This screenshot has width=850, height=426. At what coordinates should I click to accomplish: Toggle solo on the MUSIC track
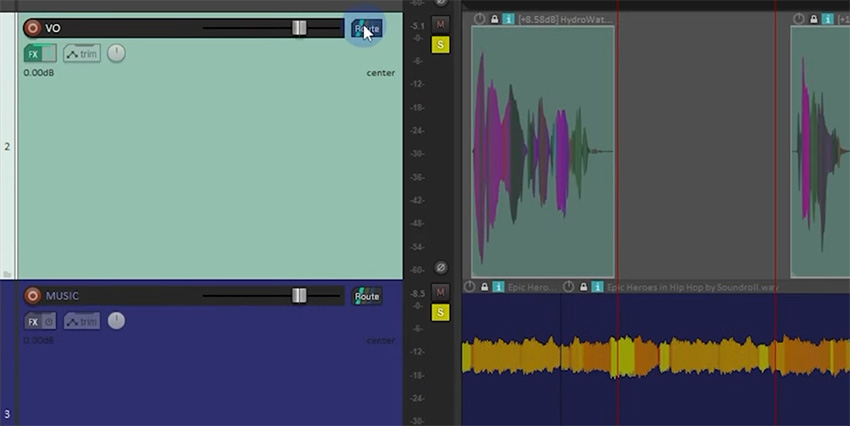click(x=441, y=313)
